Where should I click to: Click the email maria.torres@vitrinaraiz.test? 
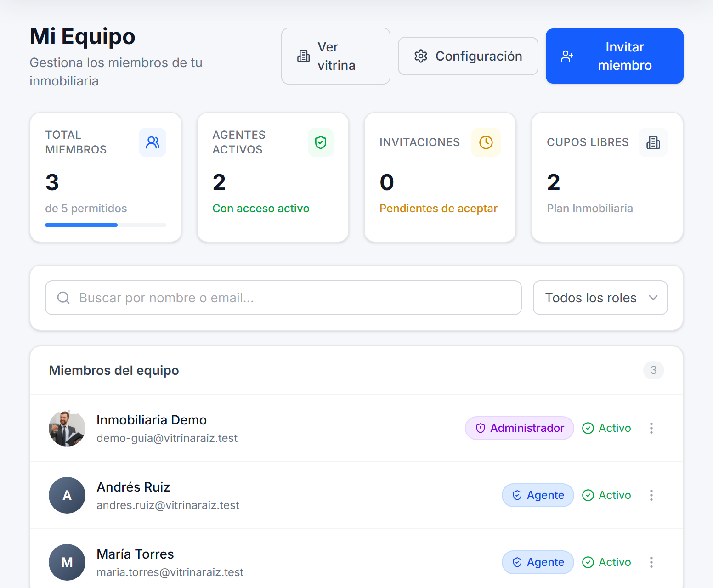click(170, 572)
